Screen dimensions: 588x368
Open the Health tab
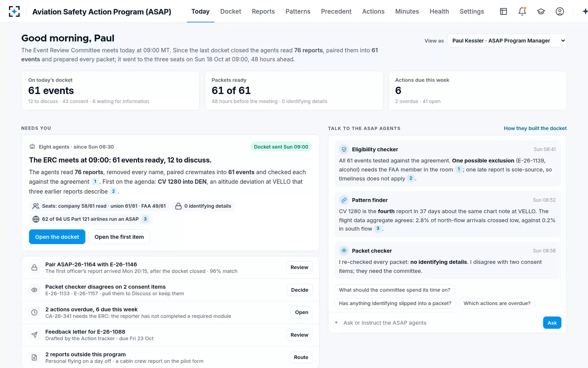439,11
